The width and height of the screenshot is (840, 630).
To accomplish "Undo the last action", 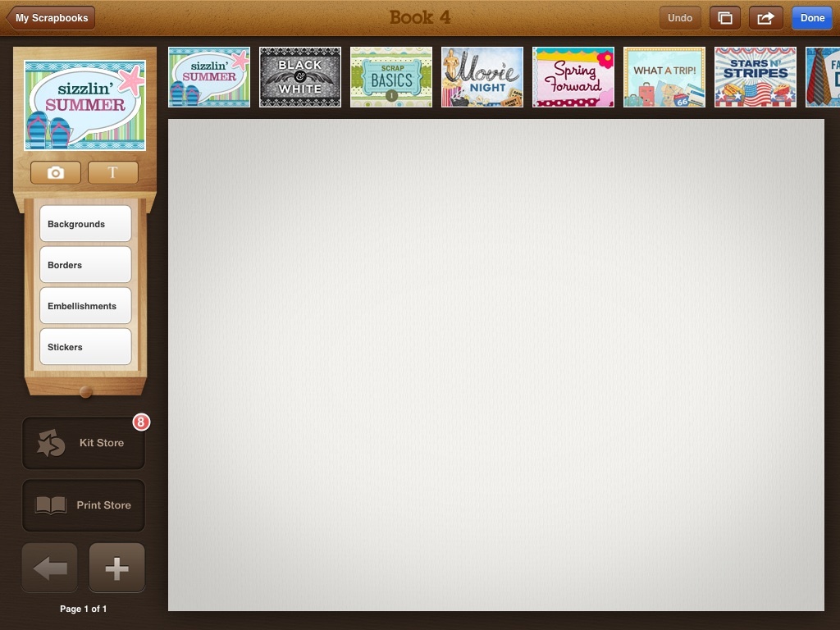I will [680, 18].
